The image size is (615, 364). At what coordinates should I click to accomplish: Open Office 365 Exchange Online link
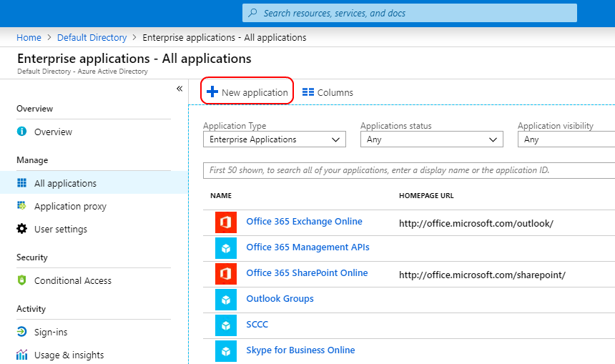pyautogui.click(x=304, y=221)
